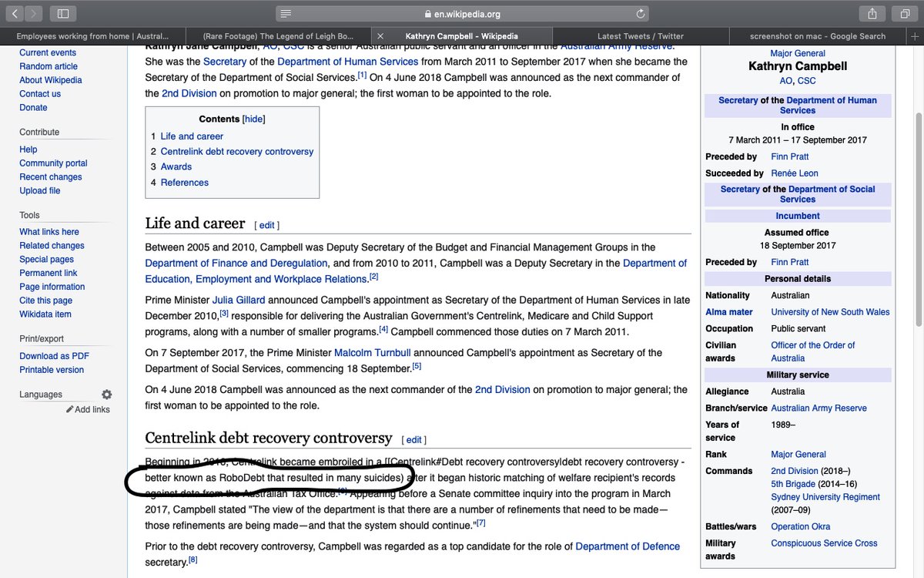Jump to Life and career section
This screenshot has width=924, height=578.
192,136
